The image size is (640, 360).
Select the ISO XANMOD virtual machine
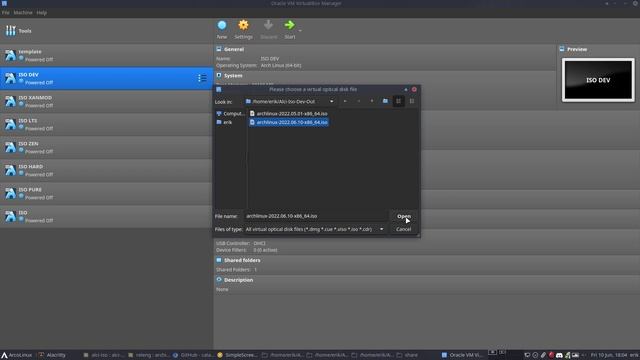coord(106,101)
